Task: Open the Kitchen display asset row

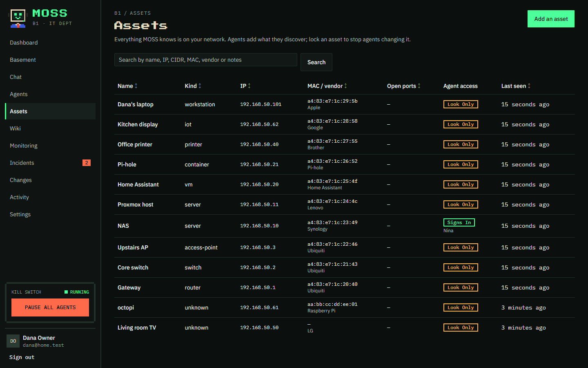Action: point(345,124)
